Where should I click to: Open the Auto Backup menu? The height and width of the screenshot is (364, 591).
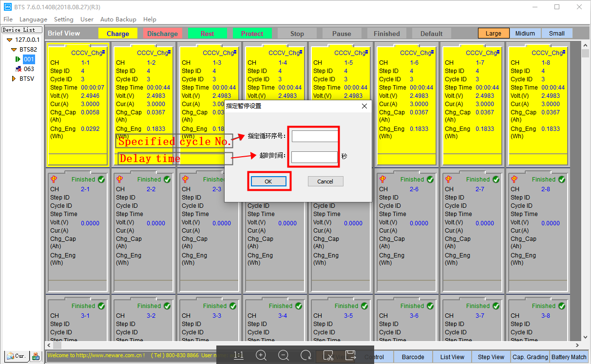coord(118,19)
